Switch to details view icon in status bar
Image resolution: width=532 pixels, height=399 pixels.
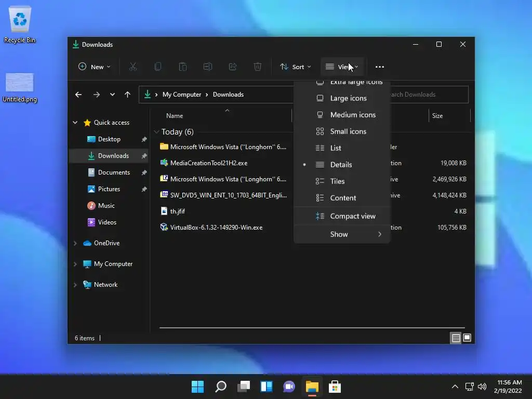[456, 338]
